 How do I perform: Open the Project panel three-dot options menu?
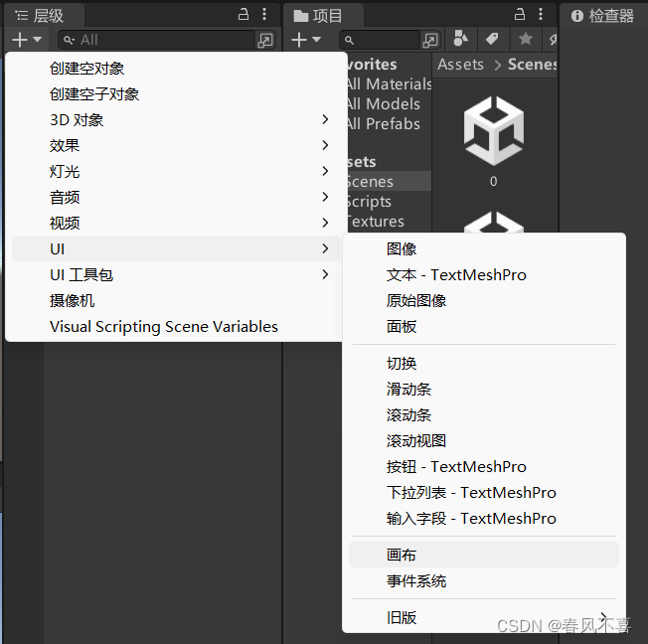(x=541, y=15)
